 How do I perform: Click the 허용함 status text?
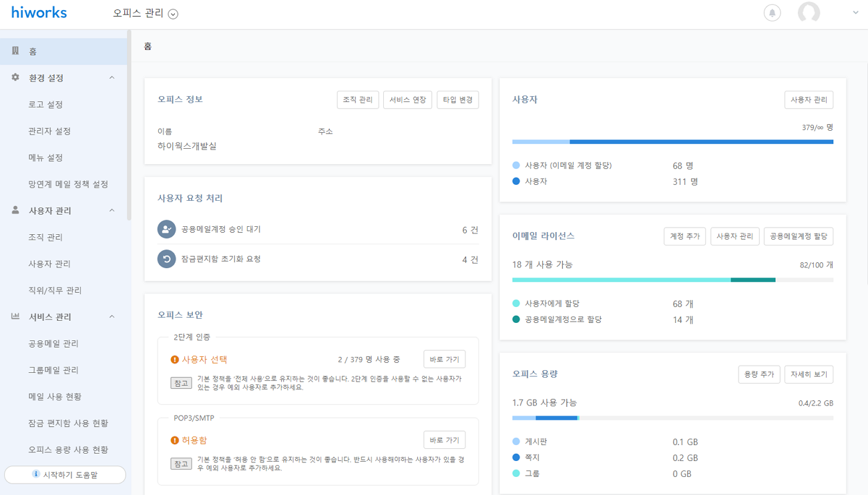194,440
